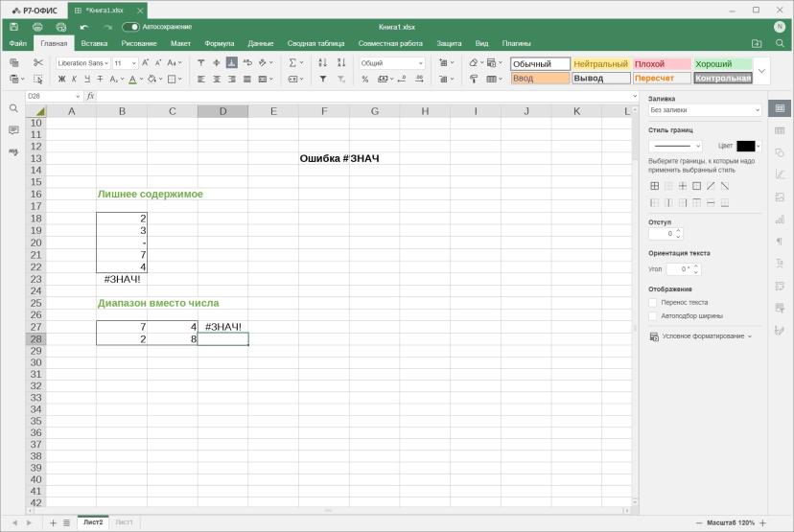Apply bold formatting with the Ж button
794x532 pixels.
[61, 79]
